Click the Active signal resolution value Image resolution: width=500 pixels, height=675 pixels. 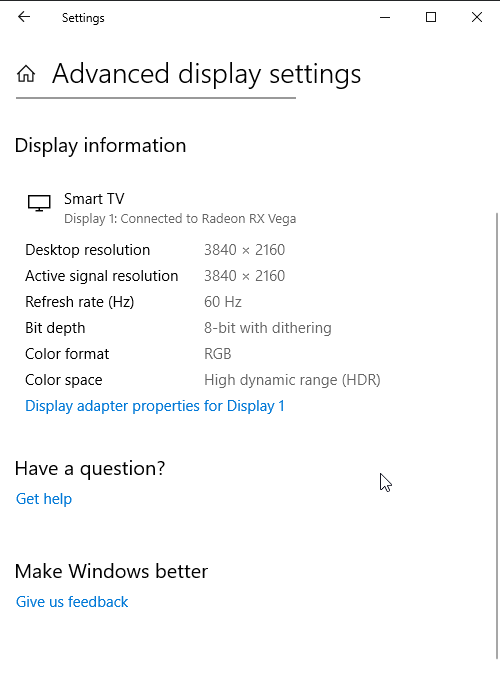coord(245,276)
